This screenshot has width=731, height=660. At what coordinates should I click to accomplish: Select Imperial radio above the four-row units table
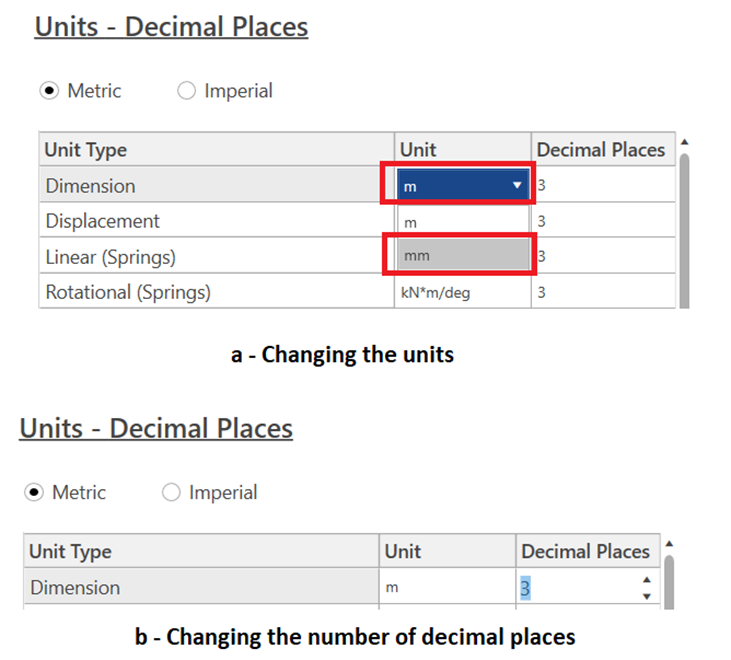186,91
